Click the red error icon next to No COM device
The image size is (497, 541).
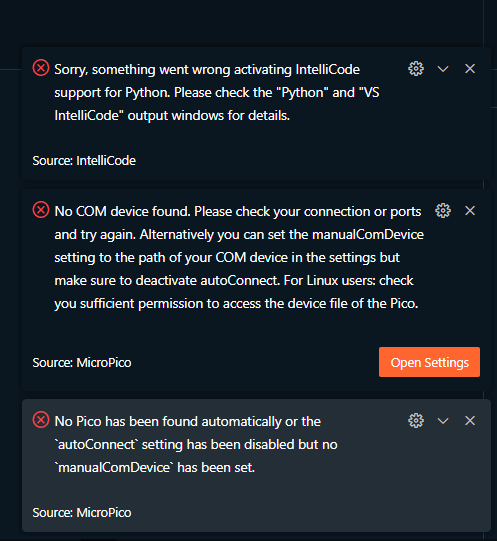(41, 210)
